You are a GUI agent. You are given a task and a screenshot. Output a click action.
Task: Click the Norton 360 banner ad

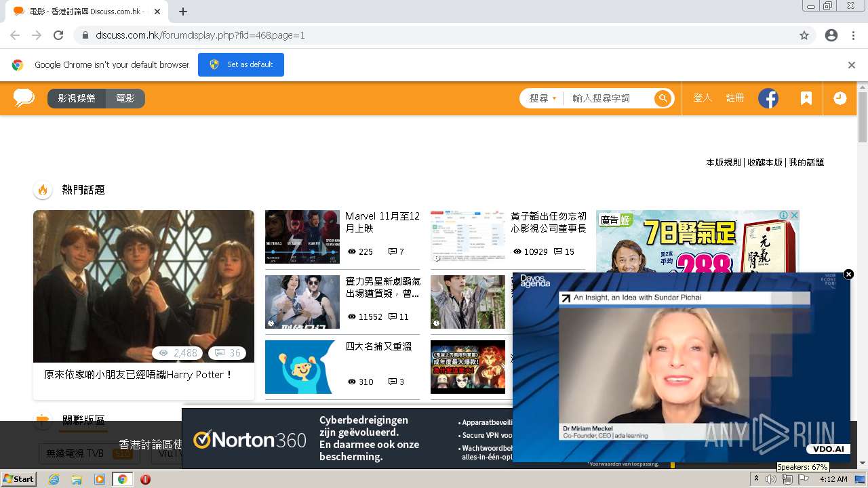[347, 439]
